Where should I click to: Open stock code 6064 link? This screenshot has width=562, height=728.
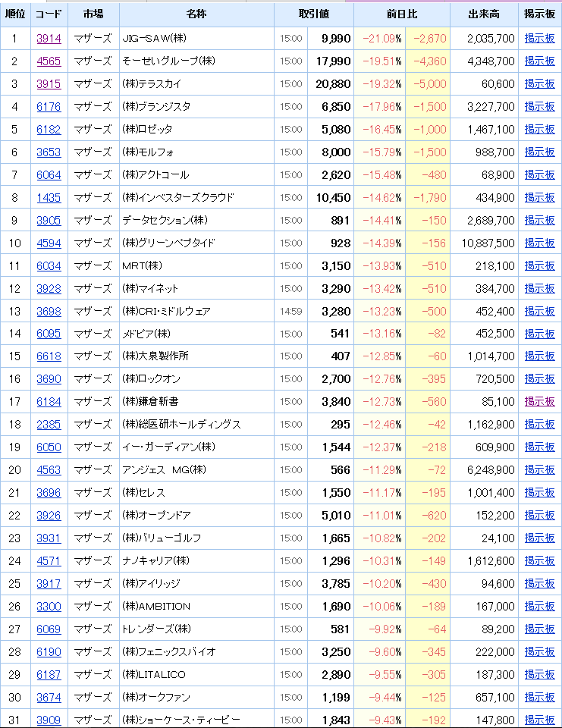pyautogui.click(x=49, y=175)
